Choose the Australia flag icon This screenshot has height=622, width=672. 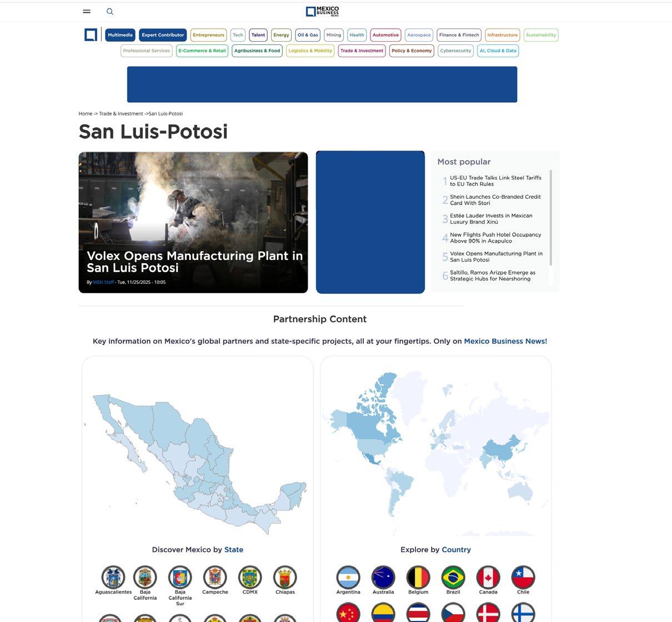pyautogui.click(x=383, y=578)
